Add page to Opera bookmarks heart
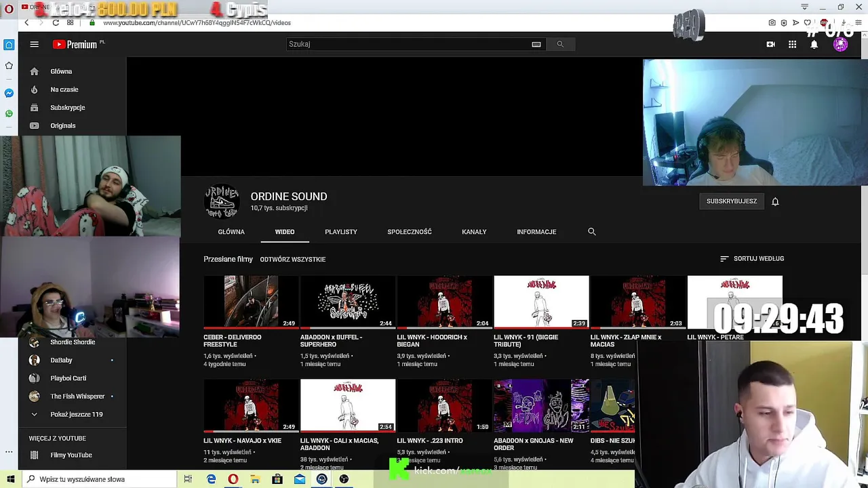Image resolution: width=868 pixels, height=488 pixels. 809,22
